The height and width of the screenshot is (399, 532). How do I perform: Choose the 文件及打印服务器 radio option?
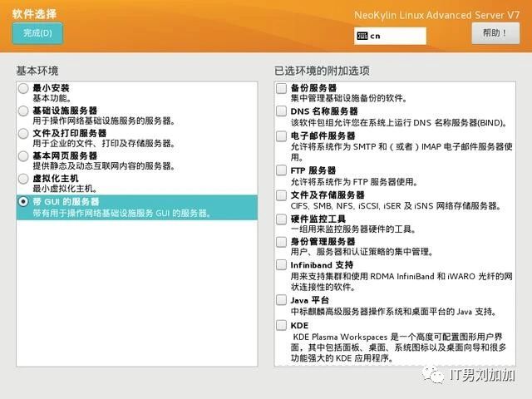tap(23, 133)
